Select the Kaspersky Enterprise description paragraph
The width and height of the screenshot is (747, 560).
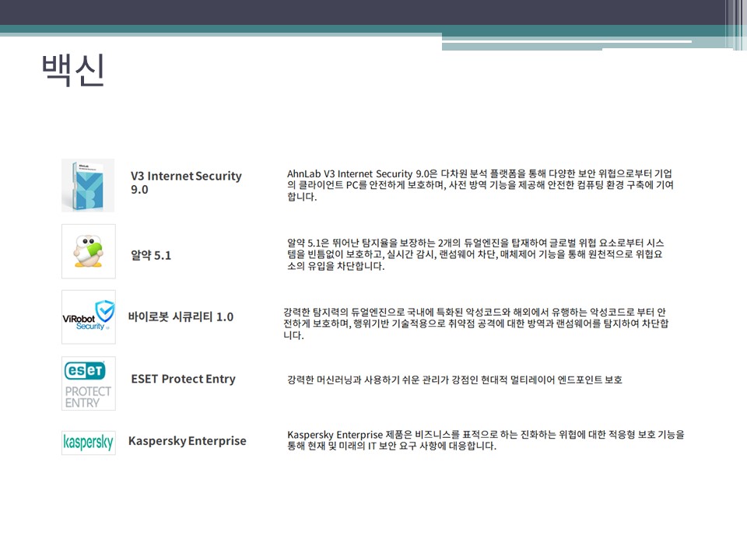coord(486,440)
